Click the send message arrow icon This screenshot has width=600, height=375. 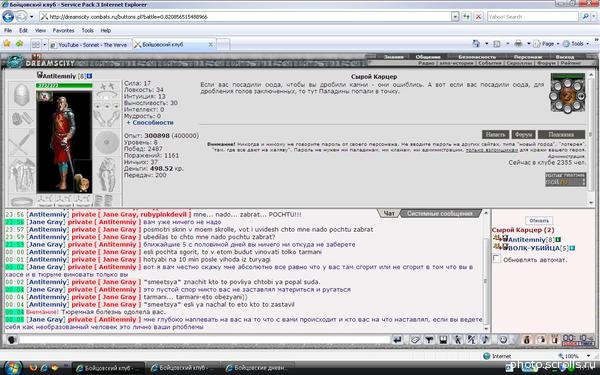coord(398,339)
